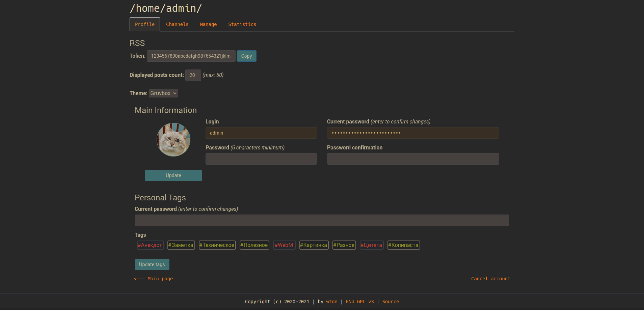Click the cat avatar image
The height and width of the screenshot is (310, 644).
173,140
